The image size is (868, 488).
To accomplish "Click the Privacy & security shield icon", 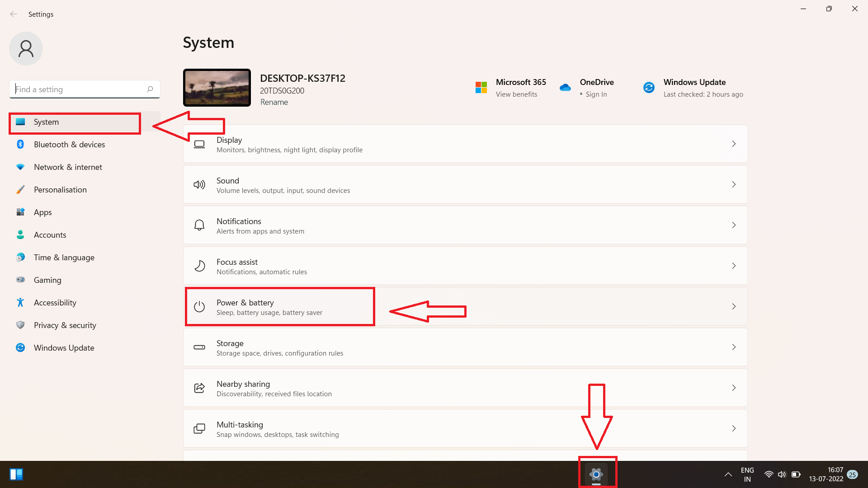I will coord(20,325).
